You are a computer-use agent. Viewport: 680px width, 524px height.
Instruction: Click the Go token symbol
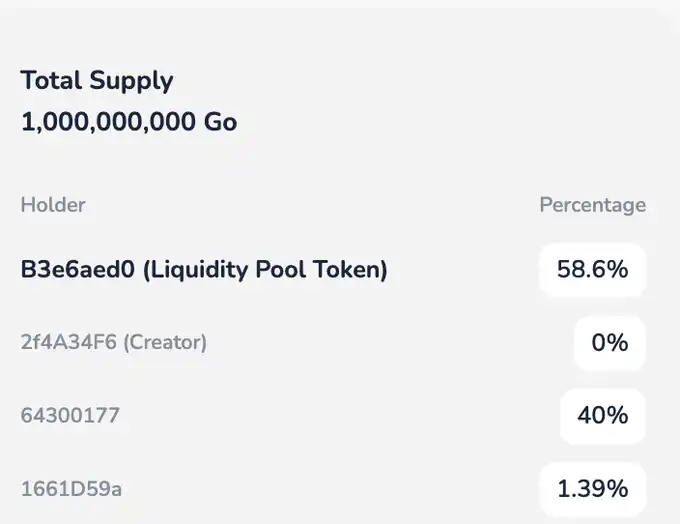(x=221, y=122)
